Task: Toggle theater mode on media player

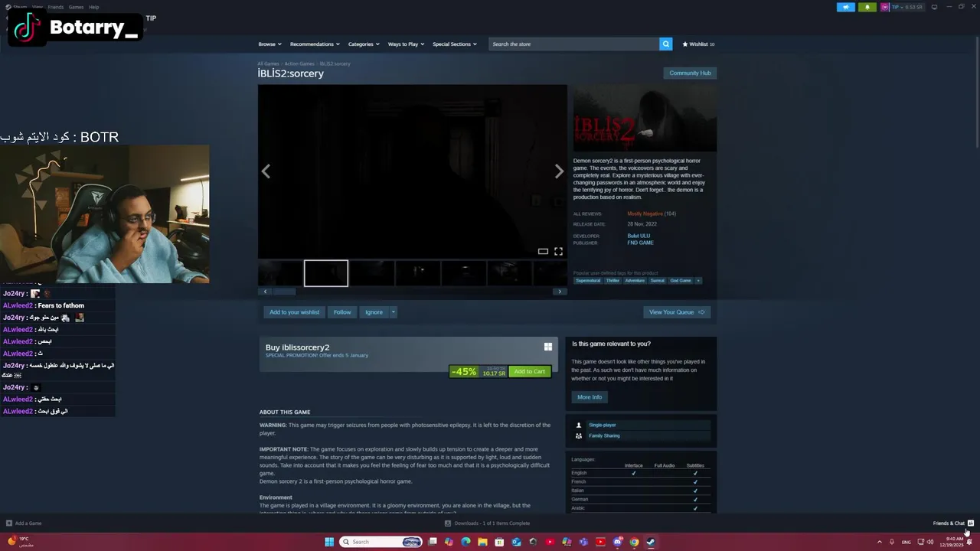Action: point(543,251)
